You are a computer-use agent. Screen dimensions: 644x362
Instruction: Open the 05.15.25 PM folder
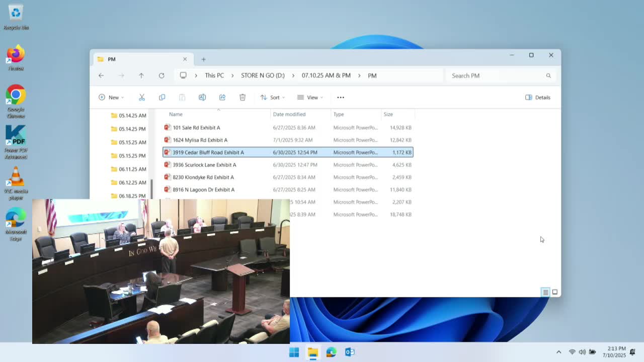pyautogui.click(x=128, y=156)
